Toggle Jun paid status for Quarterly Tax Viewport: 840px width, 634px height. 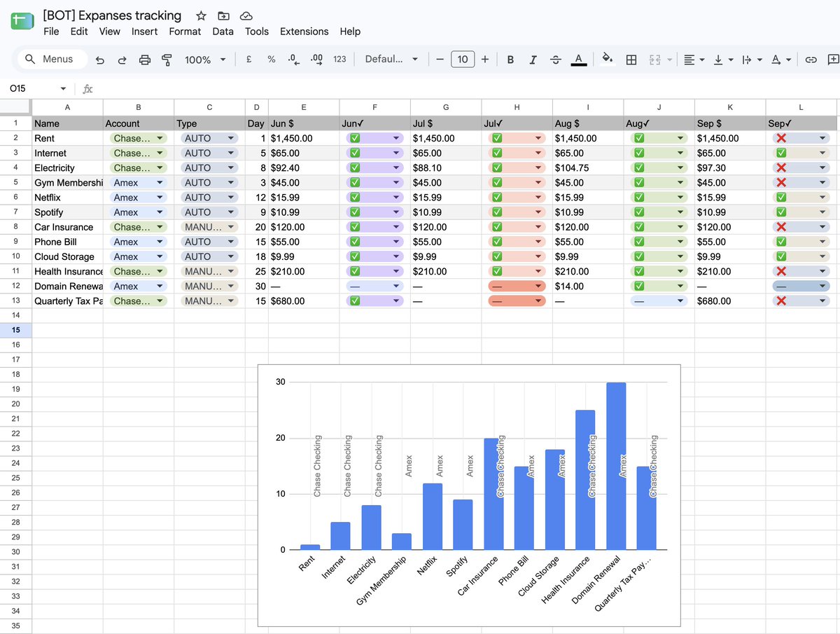[x=355, y=301]
